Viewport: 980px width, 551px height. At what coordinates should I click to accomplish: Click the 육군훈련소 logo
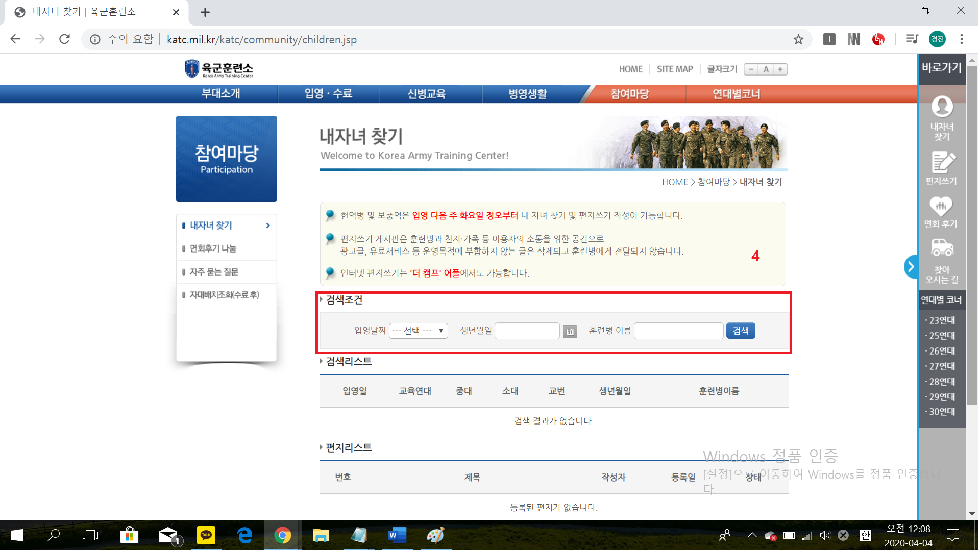coord(219,69)
